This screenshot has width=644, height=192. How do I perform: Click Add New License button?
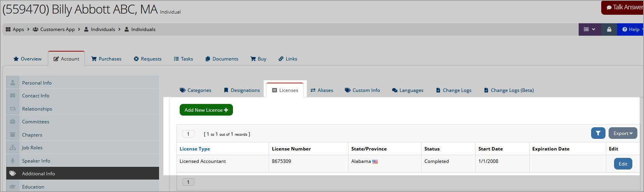pos(206,110)
